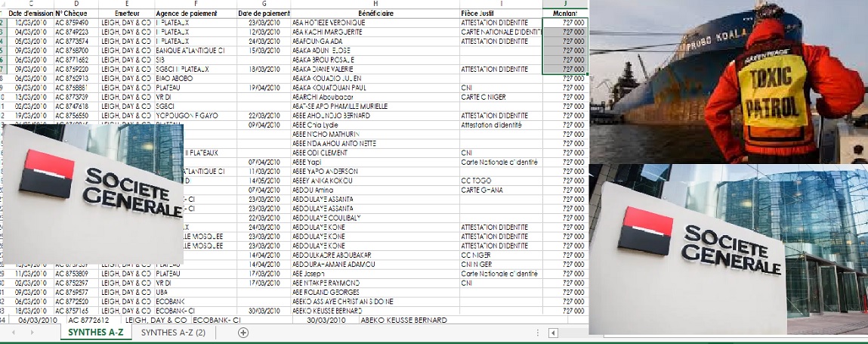This screenshot has height=344, width=868.
Task: Select cheque cell AC 8771682
Action: coord(76,60)
